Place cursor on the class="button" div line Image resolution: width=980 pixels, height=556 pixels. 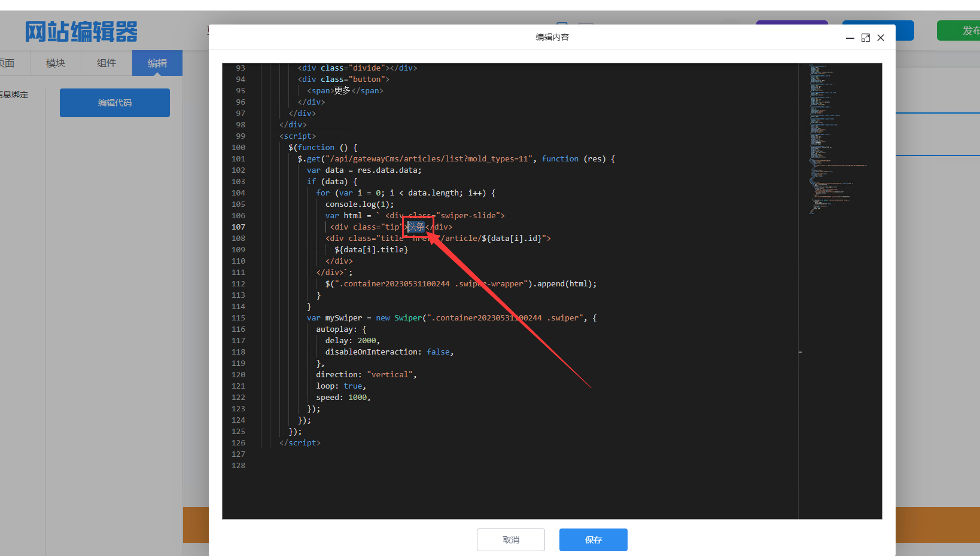343,80
